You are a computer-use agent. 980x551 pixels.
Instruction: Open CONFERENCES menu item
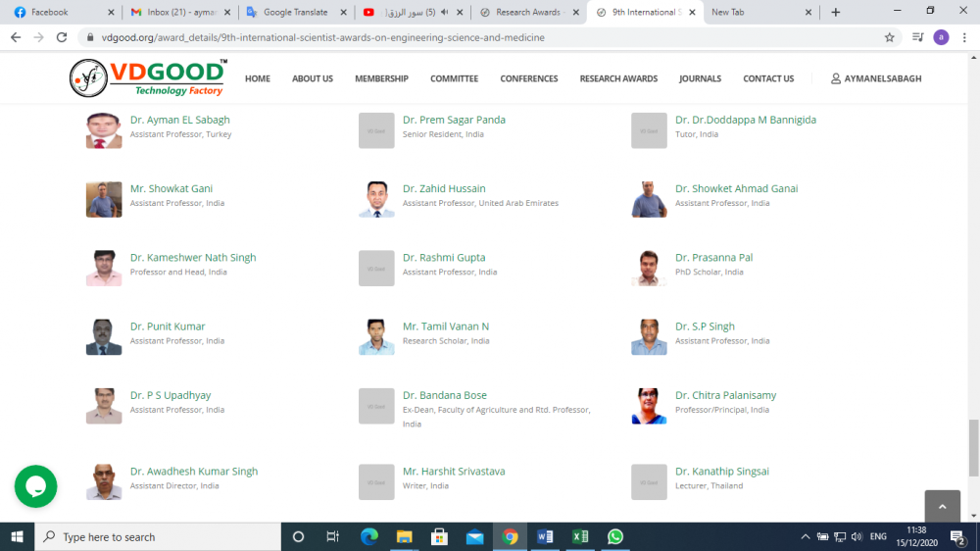tap(529, 78)
